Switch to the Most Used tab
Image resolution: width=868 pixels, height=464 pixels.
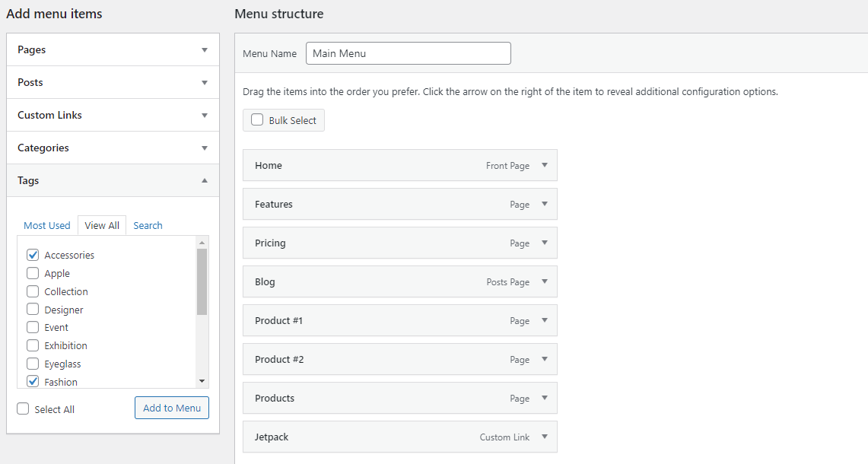[46, 225]
